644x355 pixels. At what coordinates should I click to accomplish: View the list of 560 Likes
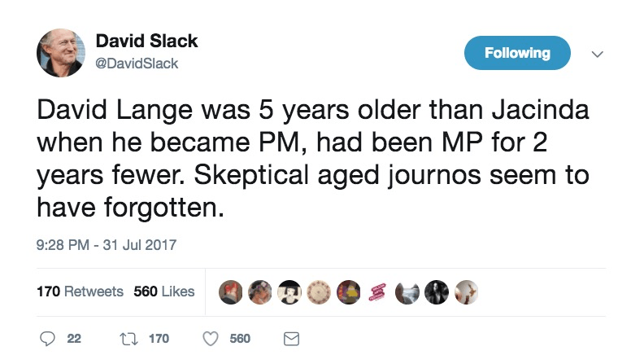pos(164,291)
